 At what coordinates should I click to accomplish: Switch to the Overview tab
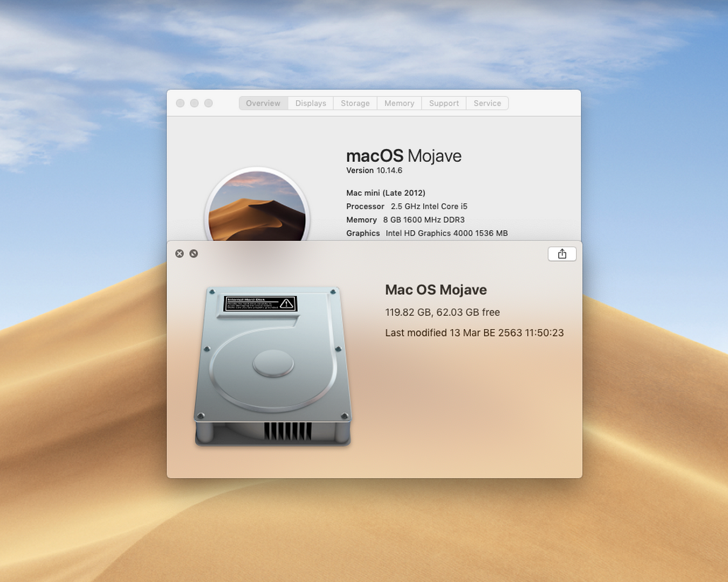pyautogui.click(x=263, y=103)
